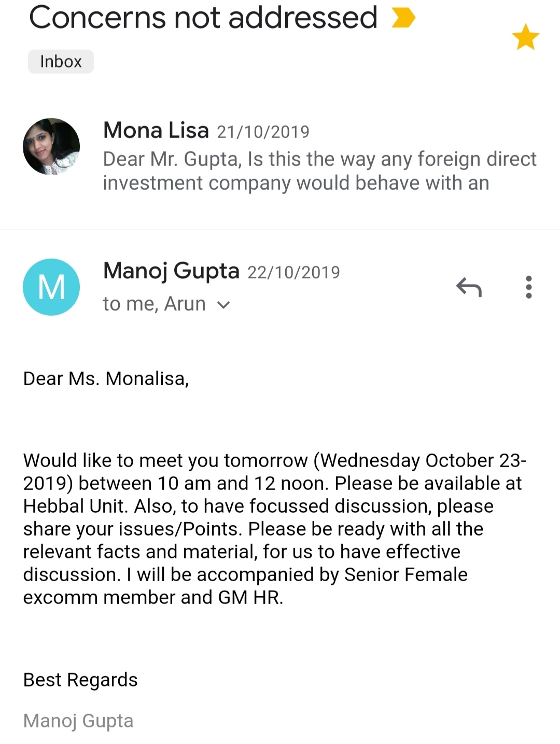Click the "Best Regards" closing line
560x744 pixels.
pyautogui.click(x=80, y=680)
